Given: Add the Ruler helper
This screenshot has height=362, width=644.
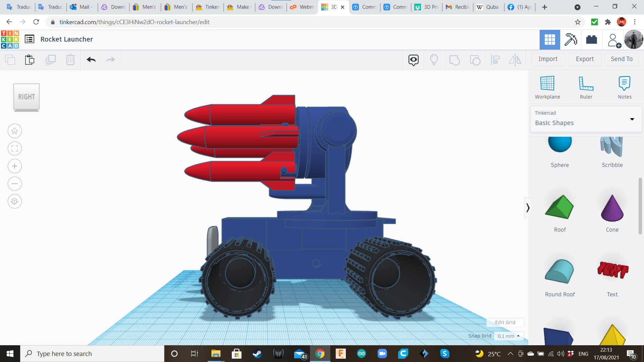Looking at the screenshot, I should [586, 87].
